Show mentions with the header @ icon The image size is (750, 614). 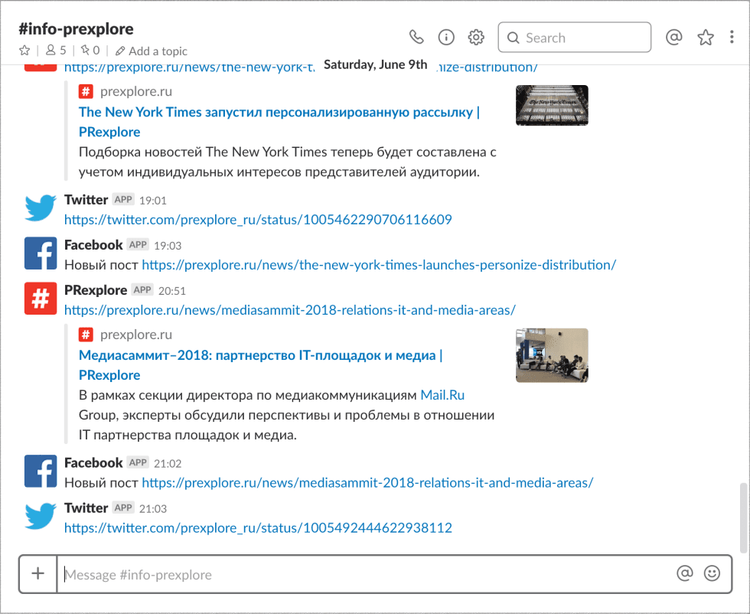click(673, 37)
